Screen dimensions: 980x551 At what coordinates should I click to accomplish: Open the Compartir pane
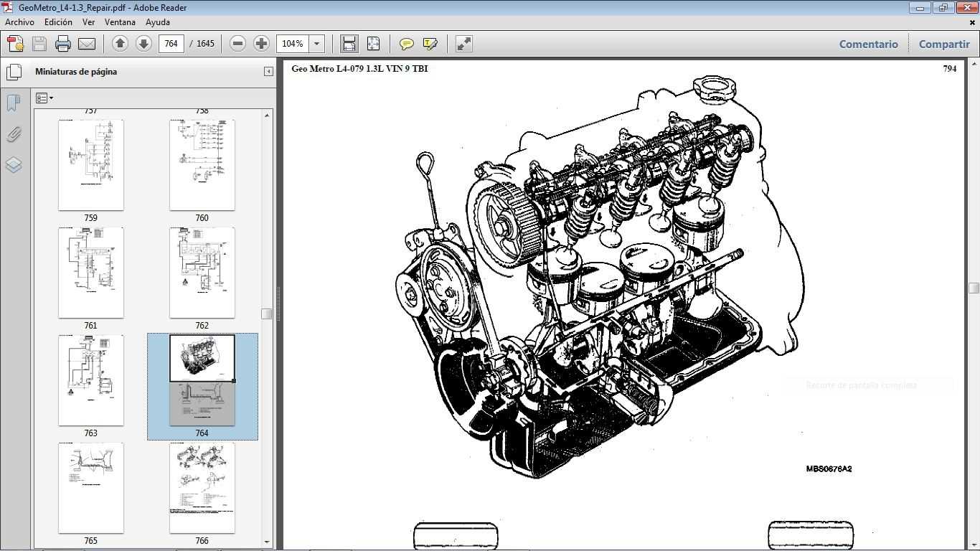point(944,44)
